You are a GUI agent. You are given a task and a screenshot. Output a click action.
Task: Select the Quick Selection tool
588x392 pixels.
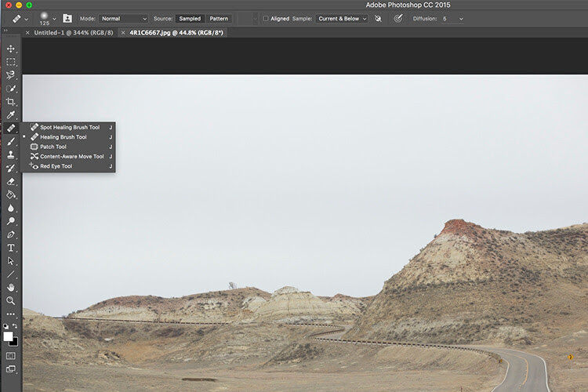[10, 89]
